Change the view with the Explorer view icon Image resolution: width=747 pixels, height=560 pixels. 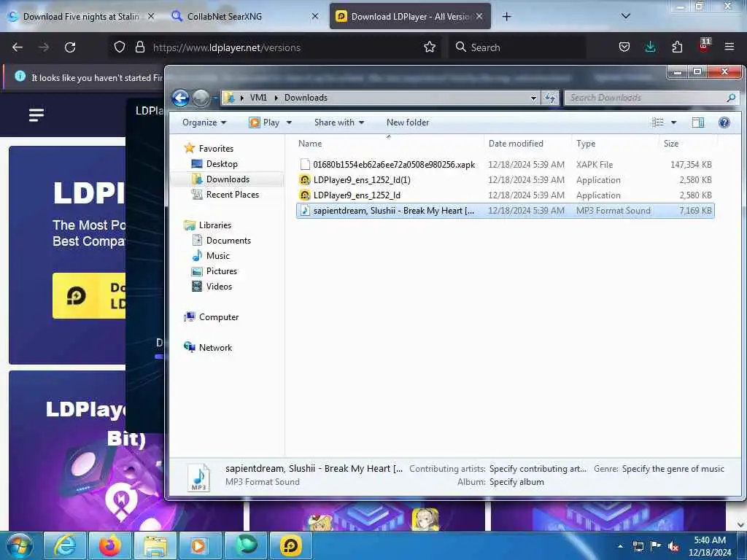658,122
